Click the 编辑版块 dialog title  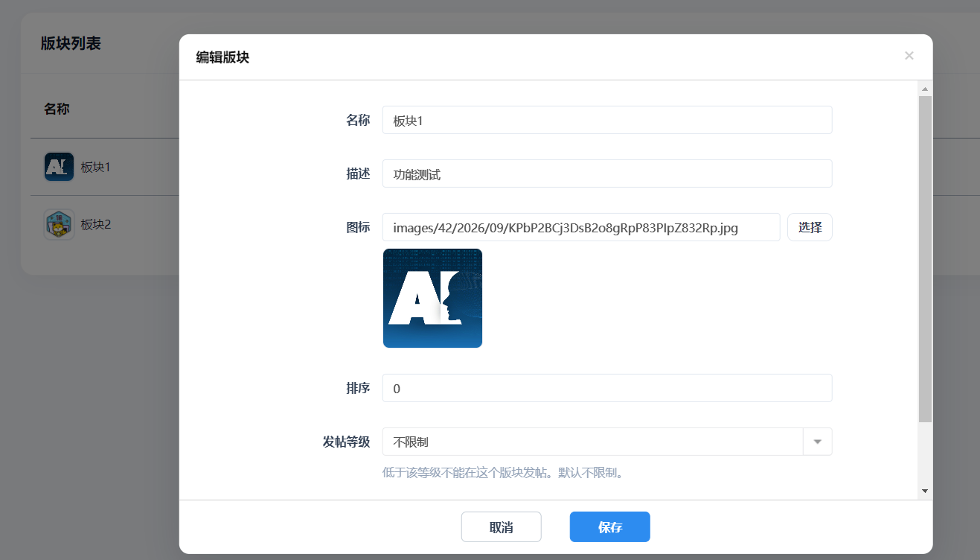(222, 57)
